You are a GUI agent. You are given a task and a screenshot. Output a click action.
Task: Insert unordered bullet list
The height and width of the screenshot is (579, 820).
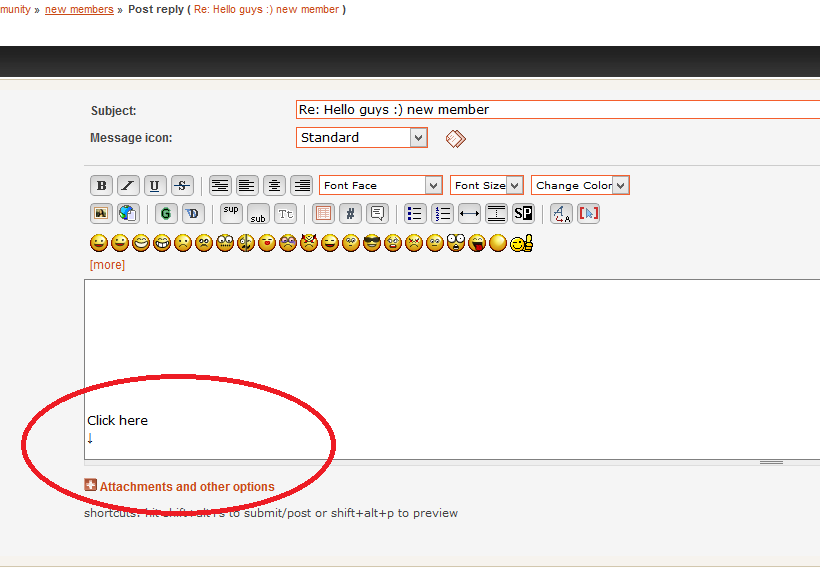pyautogui.click(x=416, y=213)
